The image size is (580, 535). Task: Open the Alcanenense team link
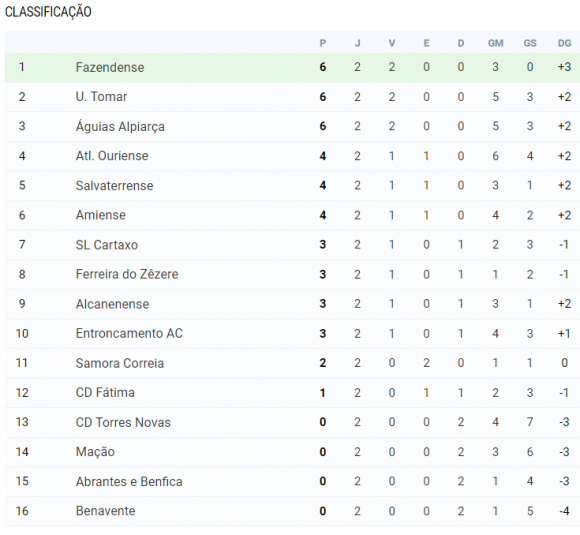point(112,304)
